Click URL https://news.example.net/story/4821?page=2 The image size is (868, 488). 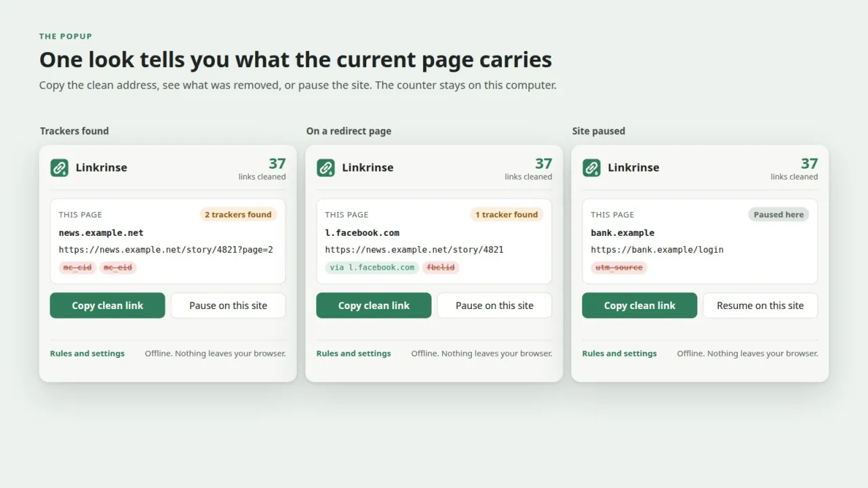click(x=166, y=249)
